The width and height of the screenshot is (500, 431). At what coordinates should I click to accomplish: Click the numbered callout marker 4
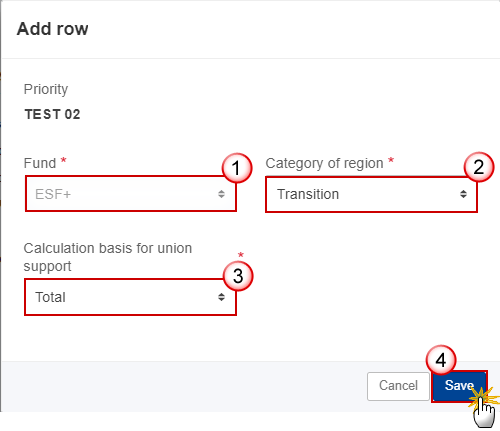(441, 360)
